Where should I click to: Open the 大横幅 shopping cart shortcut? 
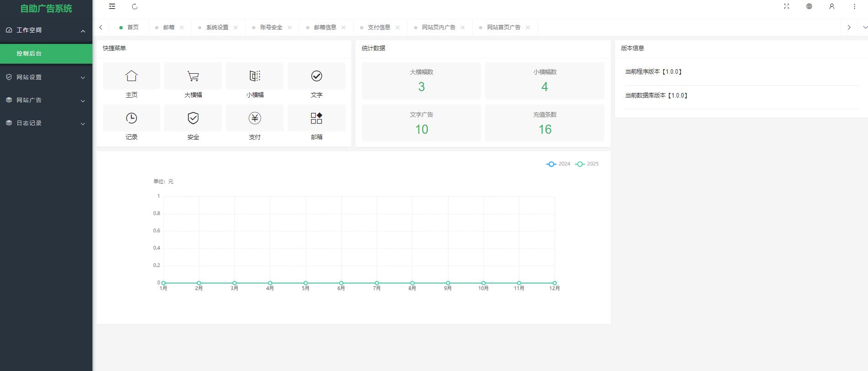(193, 76)
